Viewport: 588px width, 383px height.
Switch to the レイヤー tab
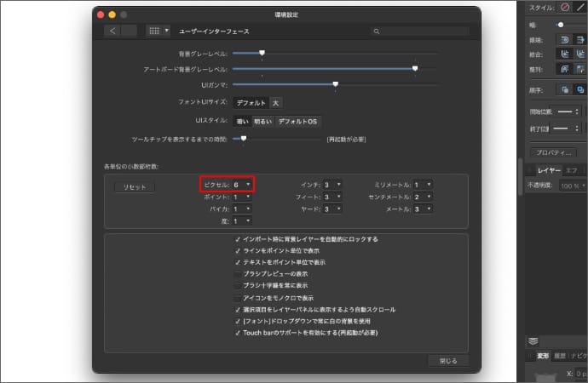coord(548,170)
